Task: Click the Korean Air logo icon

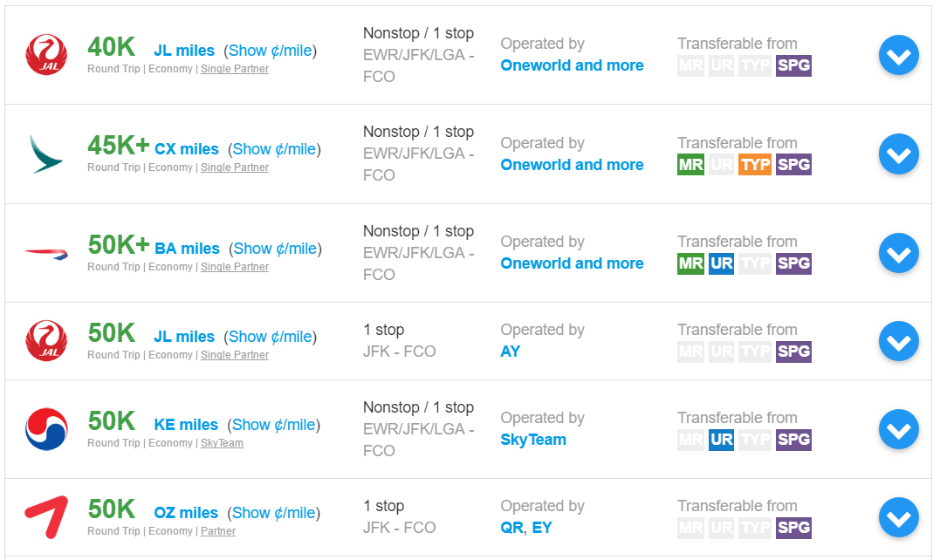Action: (x=46, y=428)
